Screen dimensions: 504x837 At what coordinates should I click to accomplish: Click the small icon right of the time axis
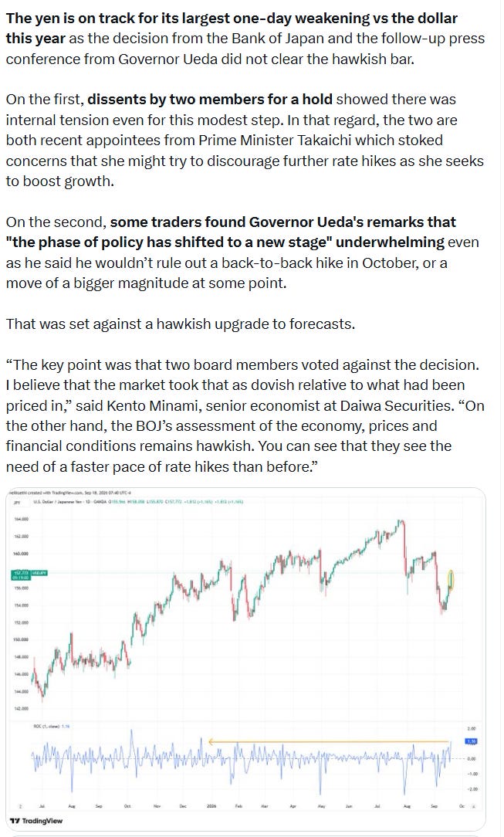473,806
